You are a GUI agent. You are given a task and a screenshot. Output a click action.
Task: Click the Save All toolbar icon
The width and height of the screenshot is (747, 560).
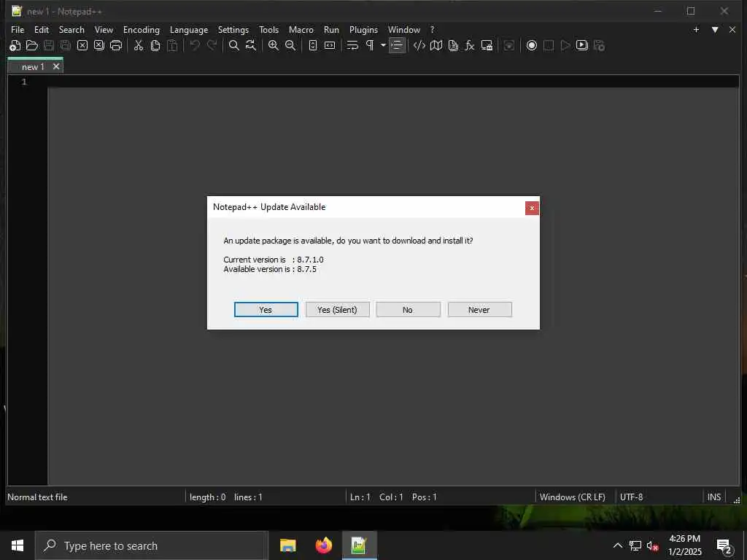(x=65, y=46)
